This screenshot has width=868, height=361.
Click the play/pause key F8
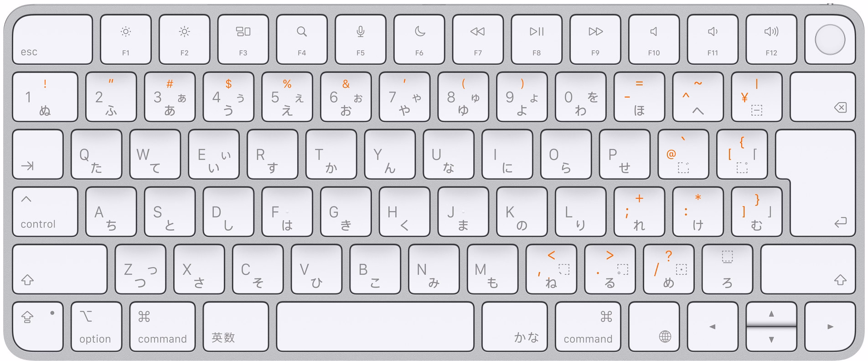[x=537, y=39]
